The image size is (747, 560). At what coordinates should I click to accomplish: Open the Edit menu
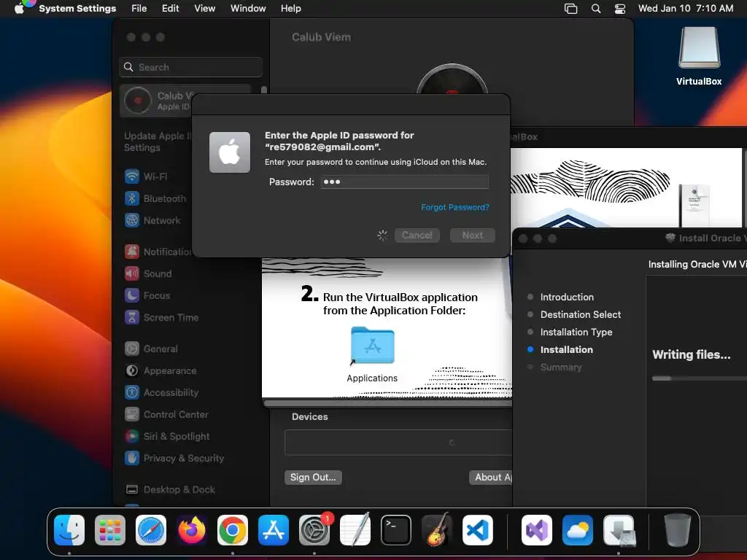coord(170,9)
